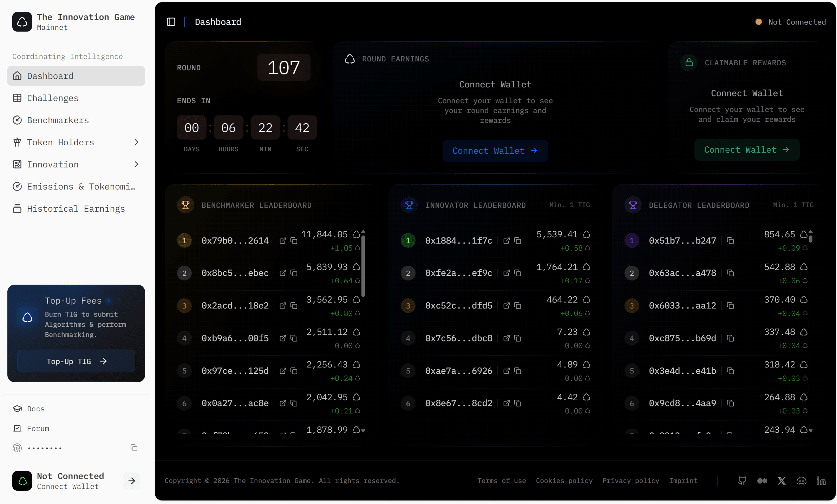
Task: Open the Privacy policy link
Action: click(631, 481)
